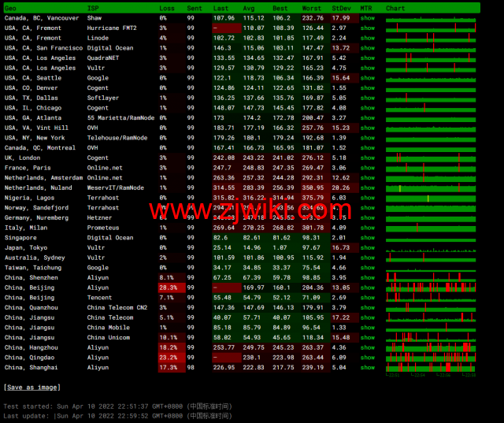The width and height of the screenshot is (504, 423).
Task: Select 'China Mobile' ISP cell
Action: [x=109, y=328]
